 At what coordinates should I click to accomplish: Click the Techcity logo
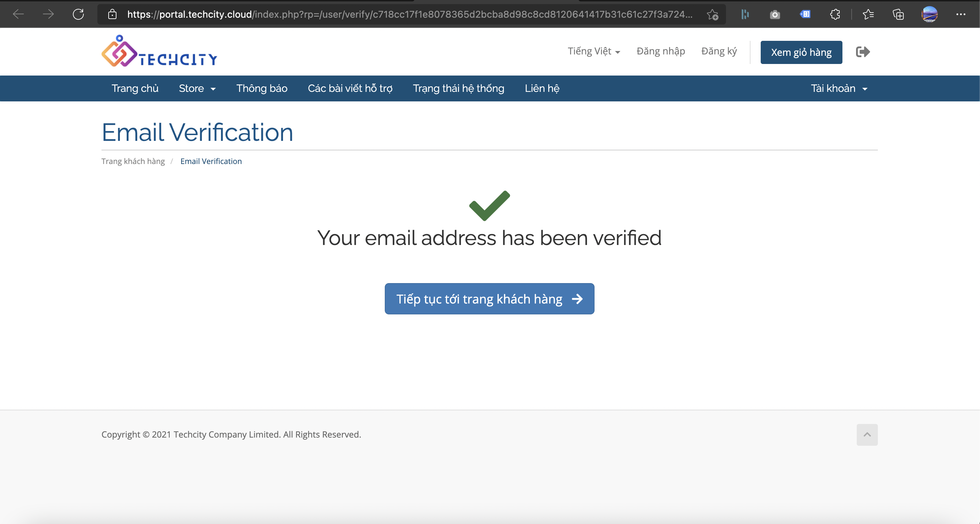tap(159, 51)
